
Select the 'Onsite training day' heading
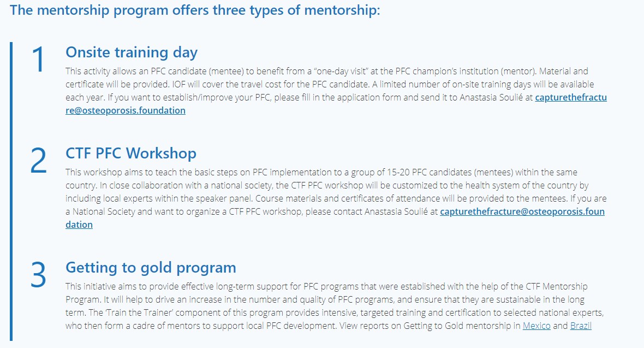pos(132,52)
